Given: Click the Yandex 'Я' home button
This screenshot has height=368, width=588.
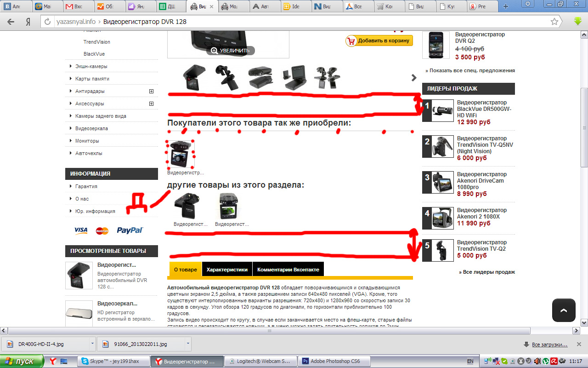Looking at the screenshot, I should click(28, 22).
